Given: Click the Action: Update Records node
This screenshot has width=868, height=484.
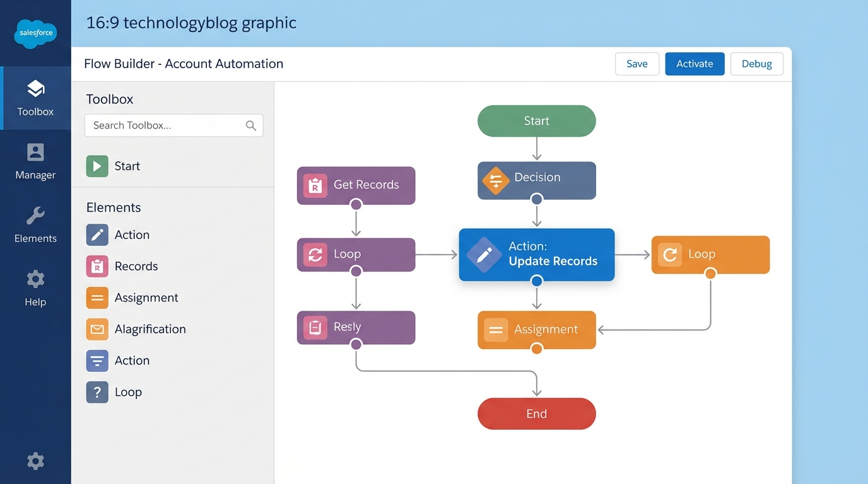Looking at the screenshot, I should [536, 255].
